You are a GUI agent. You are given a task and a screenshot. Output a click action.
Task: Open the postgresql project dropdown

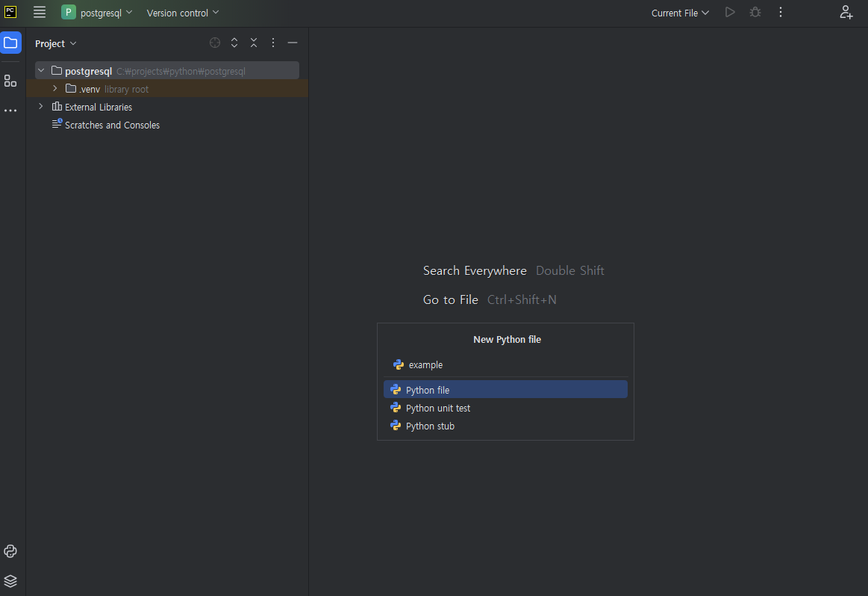pyautogui.click(x=98, y=12)
